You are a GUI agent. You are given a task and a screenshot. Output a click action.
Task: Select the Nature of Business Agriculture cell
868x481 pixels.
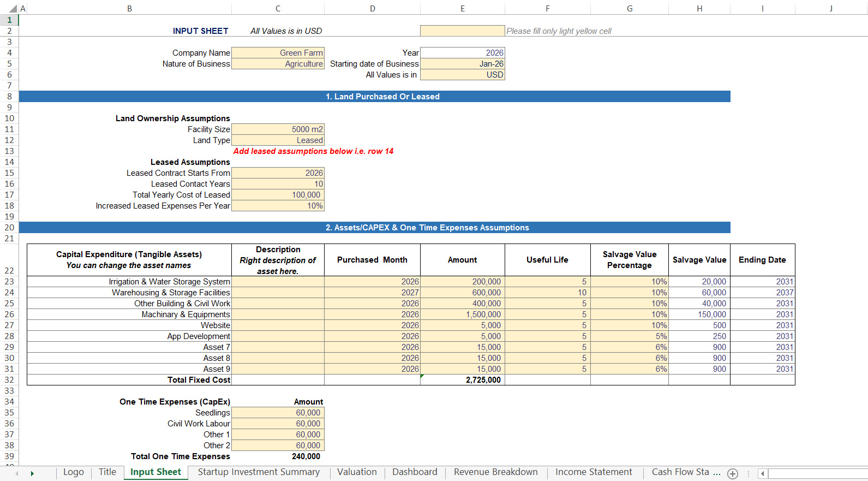(x=278, y=64)
